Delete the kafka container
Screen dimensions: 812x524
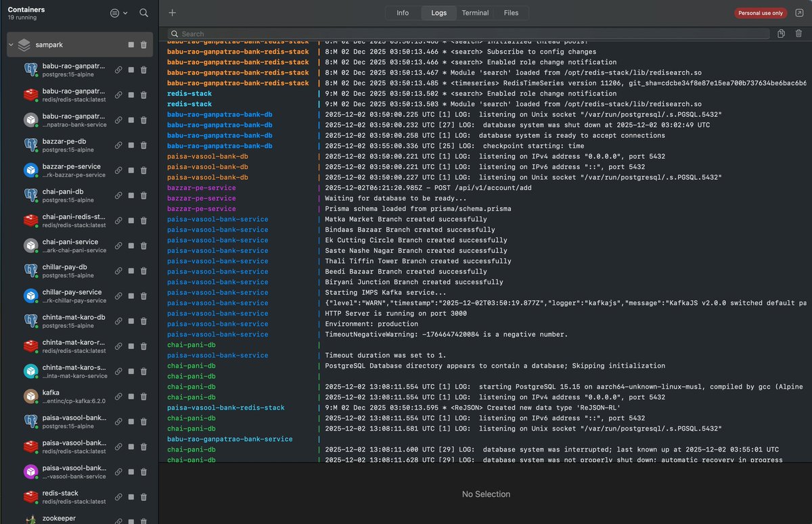[x=143, y=397]
